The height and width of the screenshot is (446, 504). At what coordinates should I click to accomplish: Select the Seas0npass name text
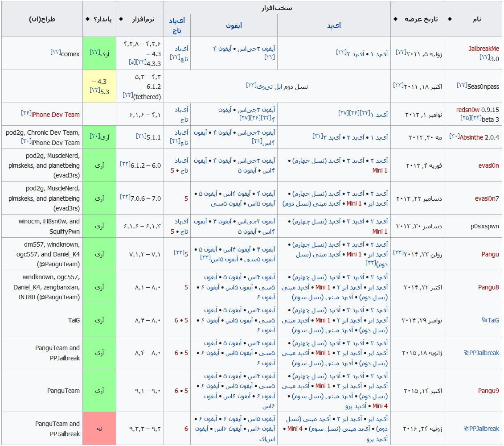(x=483, y=86)
